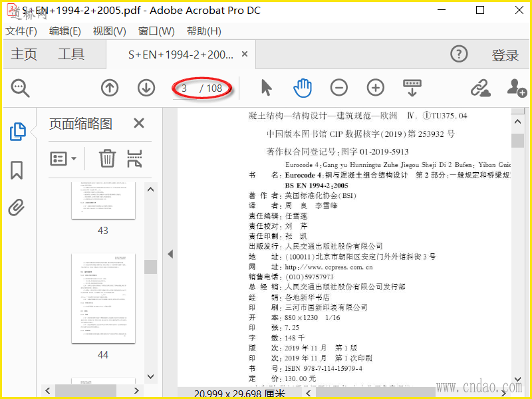Switch to the 工具 tab

click(x=71, y=55)
